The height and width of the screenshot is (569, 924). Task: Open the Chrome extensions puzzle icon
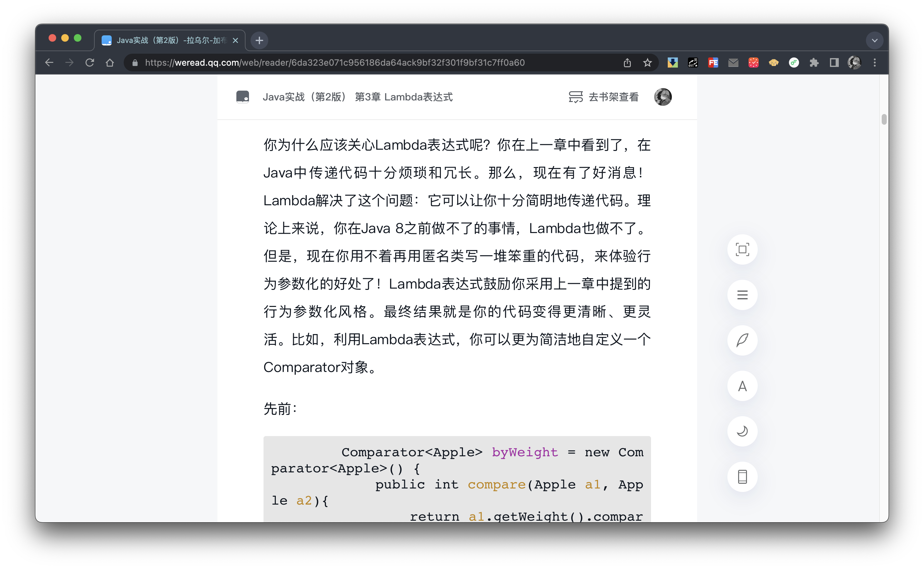pos(814,63)
